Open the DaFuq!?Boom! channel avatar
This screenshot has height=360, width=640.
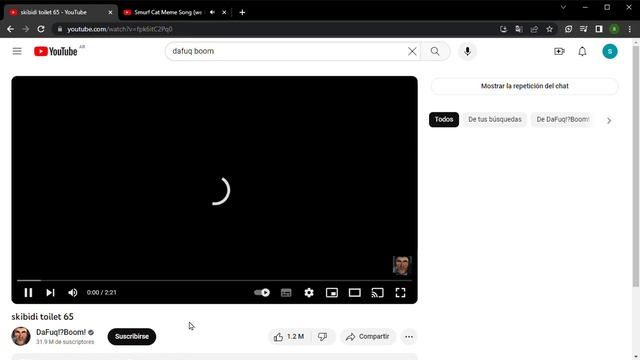click(x=21, y=336)
